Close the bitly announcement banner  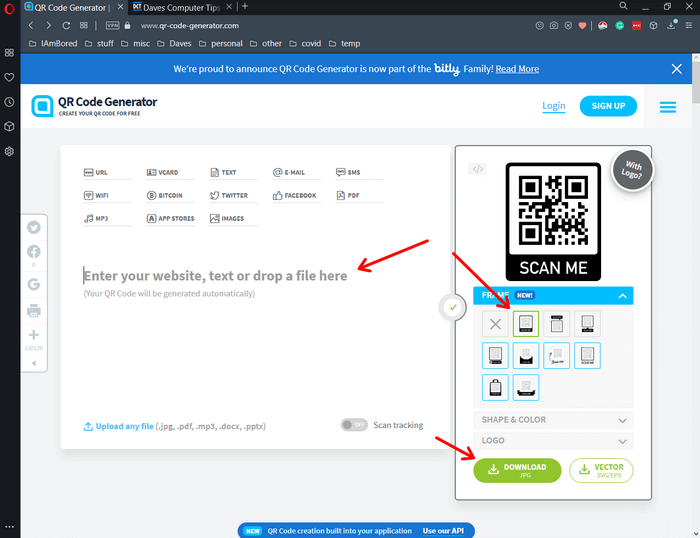[676, 69]
